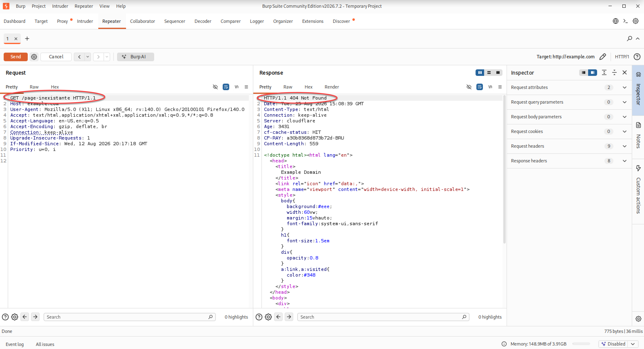This screenshot has height=349, width=644.
Task: Toggle \n newline display in Response panel
Action: click(x=490, y=87)
